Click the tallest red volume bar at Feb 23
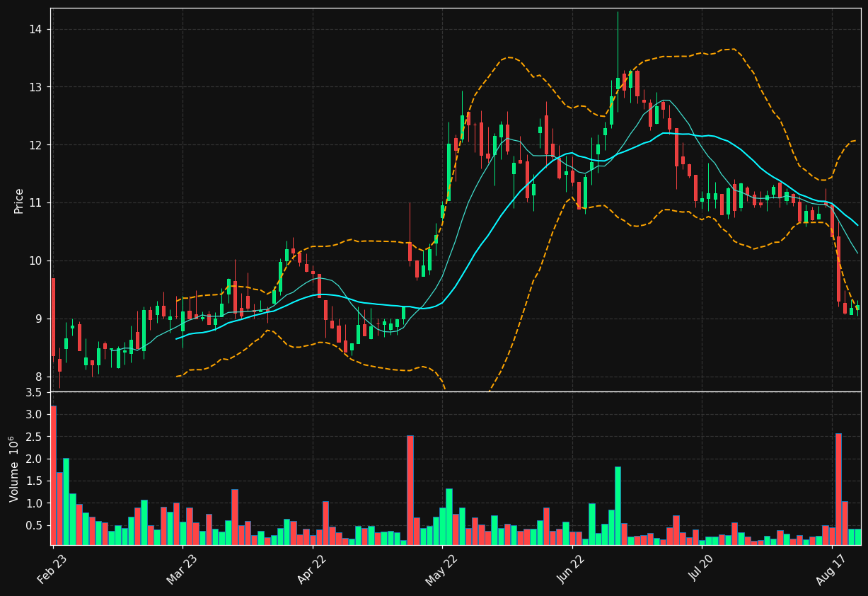 pos(53,475)
